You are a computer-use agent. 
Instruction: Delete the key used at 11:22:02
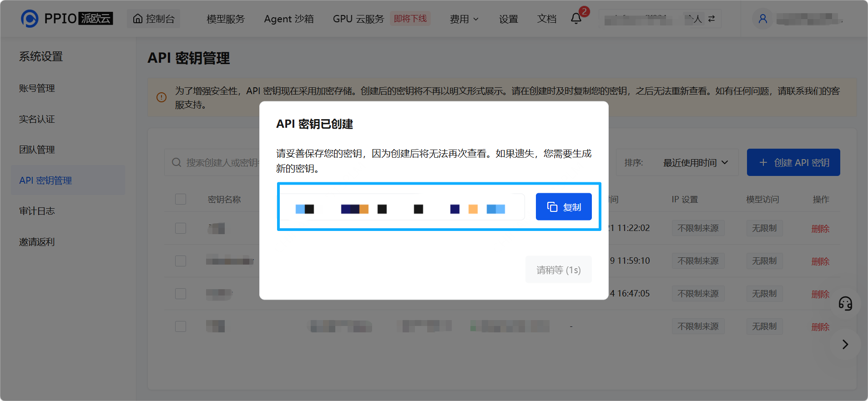820,229
